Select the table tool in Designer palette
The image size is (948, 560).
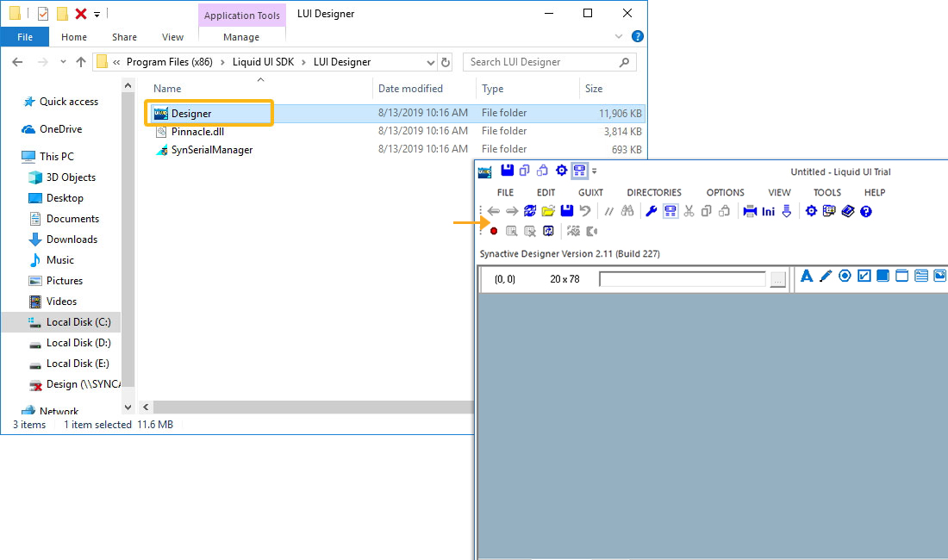coord(920,276)
